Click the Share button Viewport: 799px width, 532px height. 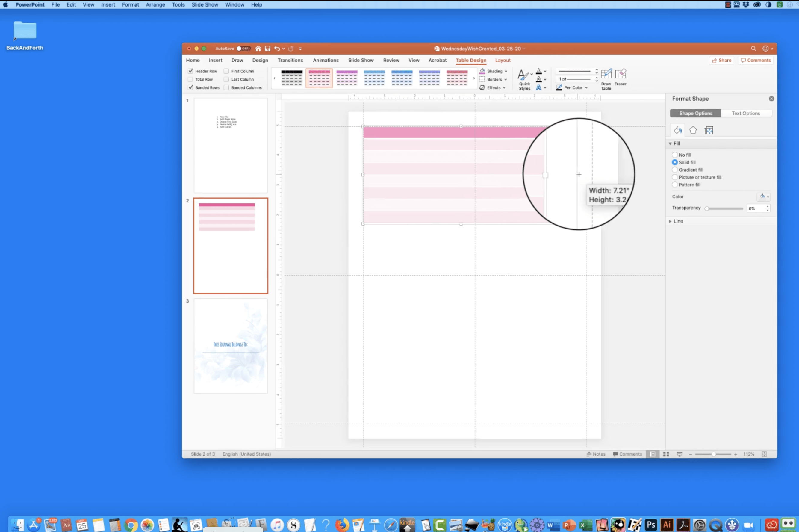click(721, 61)
